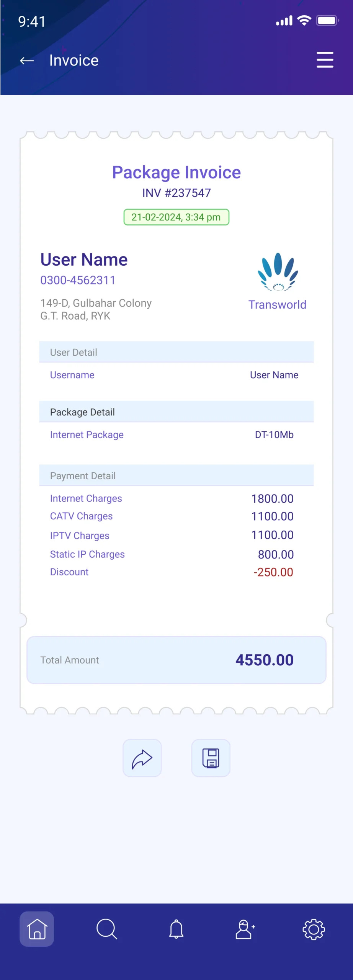Open Search from bottom navigation
The image size is (353, 980).
click(106, 929)
